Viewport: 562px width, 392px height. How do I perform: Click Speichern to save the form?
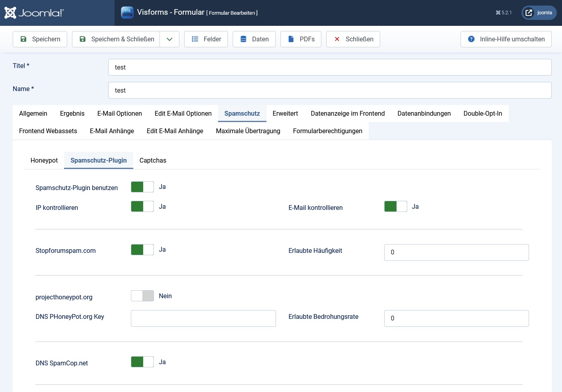pyautogui.click(x=40, y=39)
